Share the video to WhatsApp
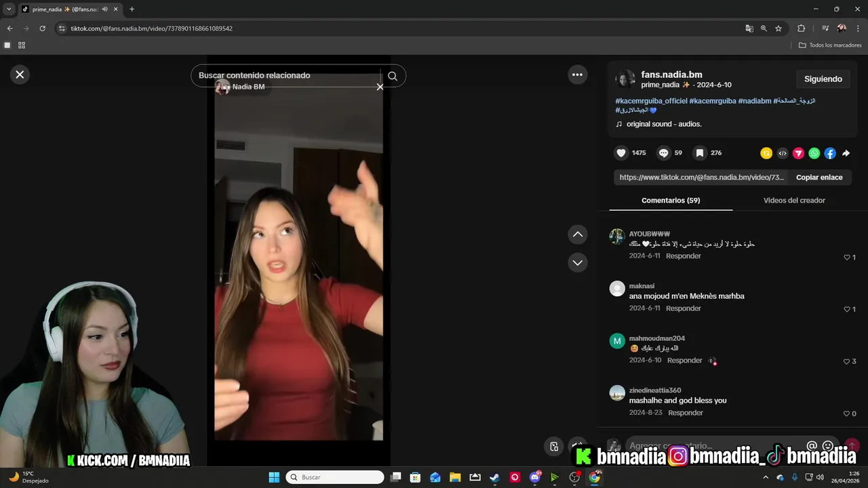The height and width of the screenshot is (488, 868). pos(814,153)
